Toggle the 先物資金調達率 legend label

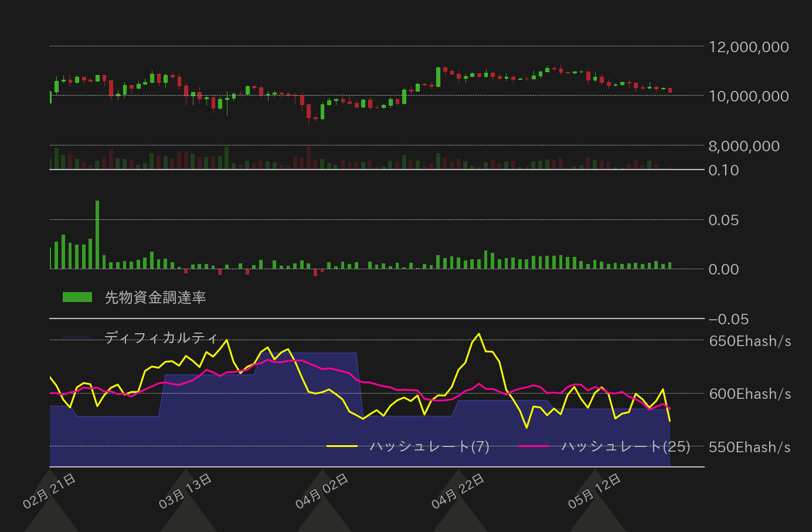point(155,298)
